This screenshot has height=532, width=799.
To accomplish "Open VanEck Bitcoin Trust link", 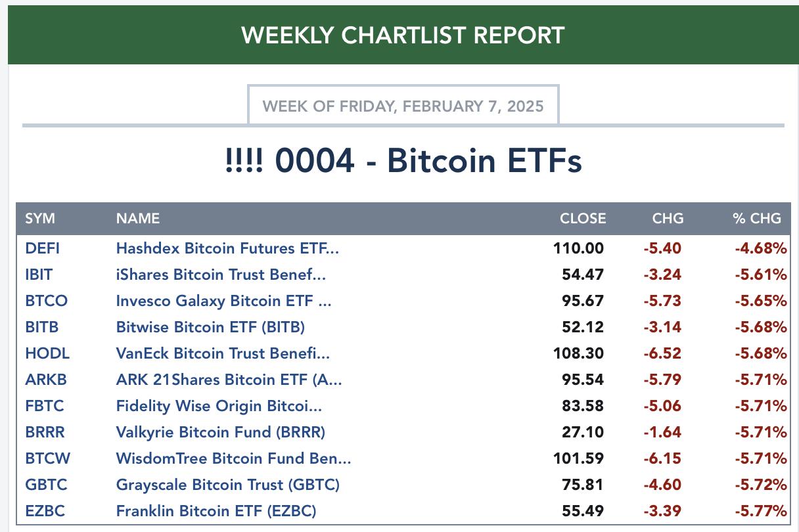I will coord(223,353).
